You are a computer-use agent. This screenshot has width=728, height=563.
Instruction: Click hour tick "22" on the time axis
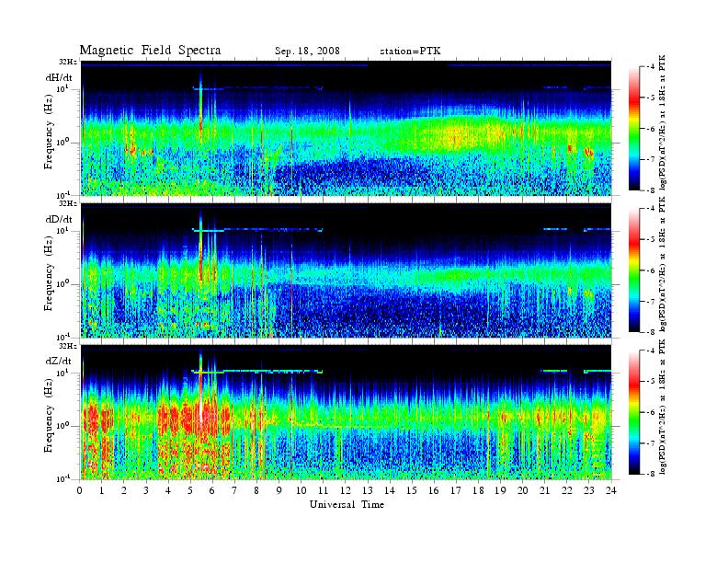tap(566, 490)
